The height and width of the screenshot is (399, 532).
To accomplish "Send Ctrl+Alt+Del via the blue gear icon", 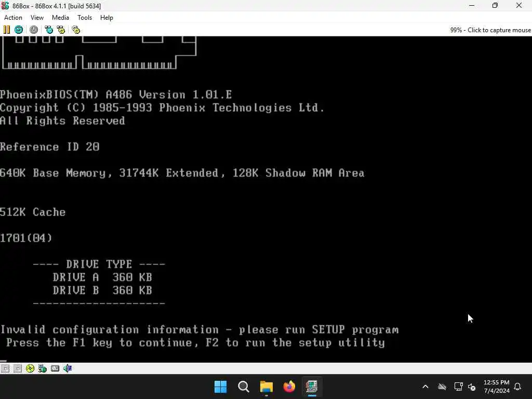I will 49,30.
